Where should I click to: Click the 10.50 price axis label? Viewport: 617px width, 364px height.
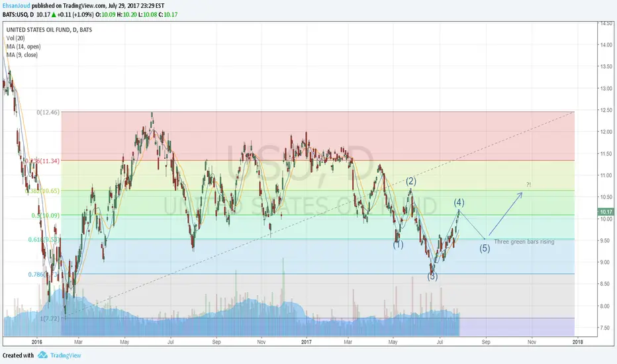(606, 197)
